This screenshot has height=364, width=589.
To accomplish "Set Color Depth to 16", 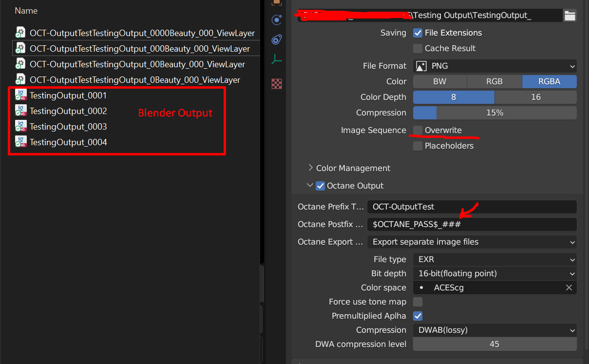I will coord(536,97).
